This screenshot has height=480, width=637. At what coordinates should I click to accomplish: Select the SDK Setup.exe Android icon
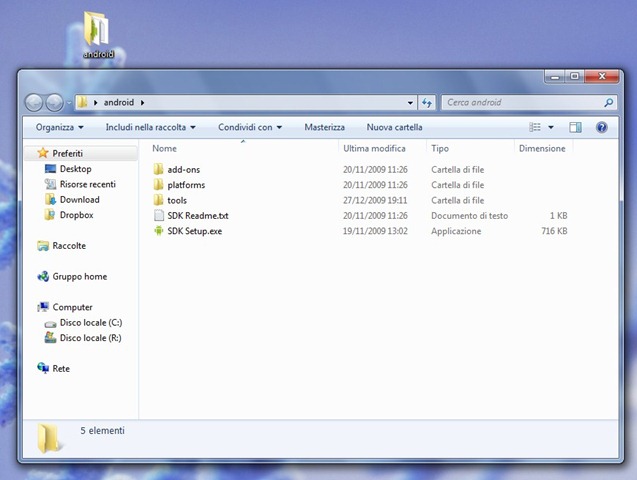pyautogui.click(x=158, y=231)
